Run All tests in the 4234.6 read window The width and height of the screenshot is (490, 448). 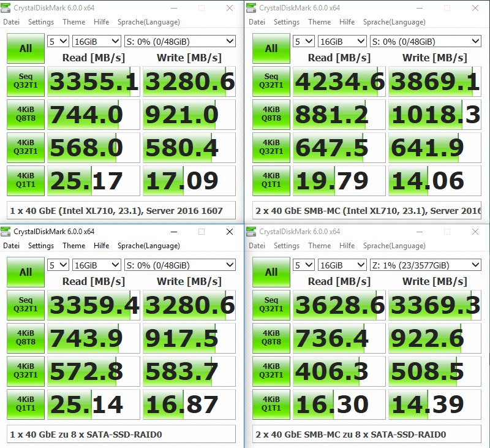(x=271, y=48)
